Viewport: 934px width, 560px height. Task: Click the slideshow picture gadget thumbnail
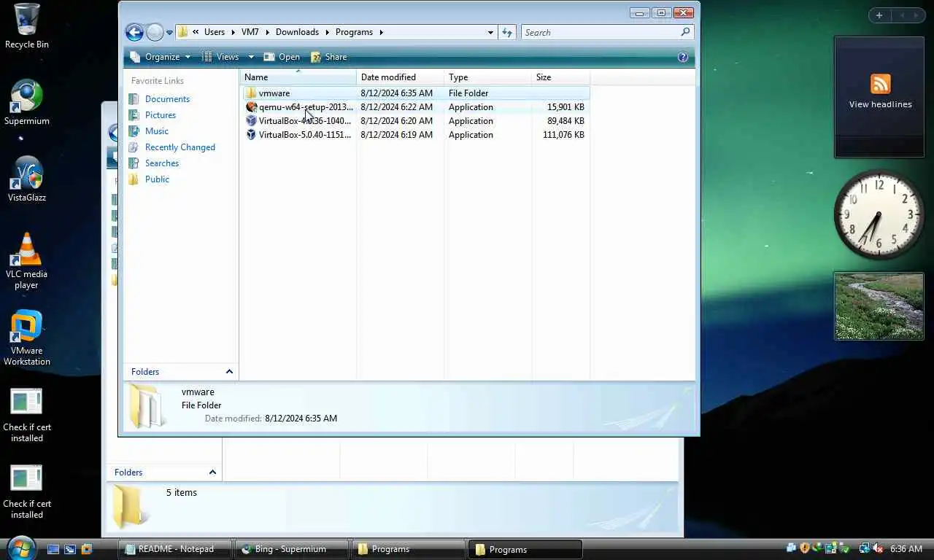click(879, 306)
